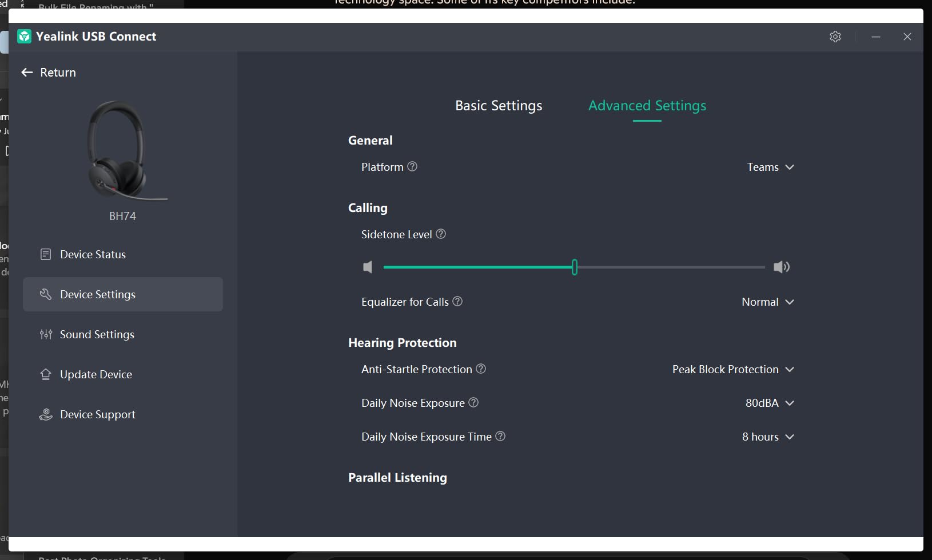Close the Yealink USB Connect window

[x=907, y=37]
